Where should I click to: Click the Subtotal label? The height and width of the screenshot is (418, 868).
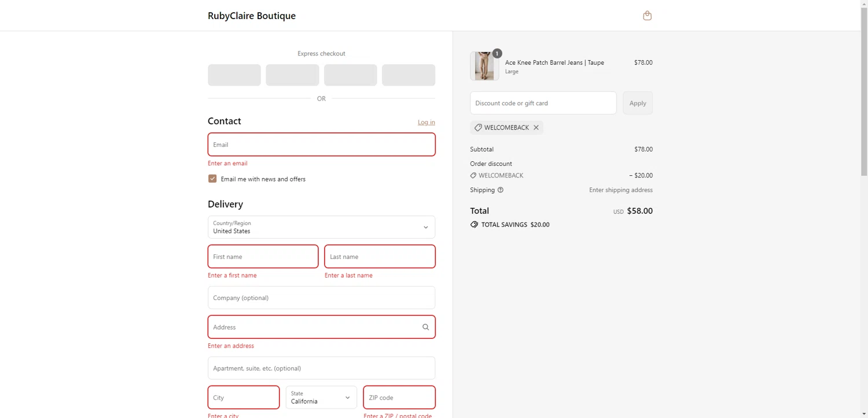482,149
